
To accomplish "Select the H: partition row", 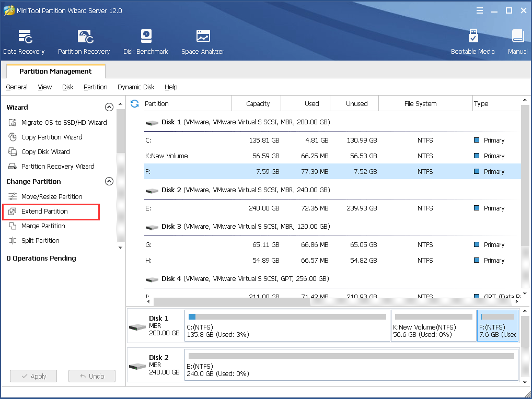I will pos(332,261).
